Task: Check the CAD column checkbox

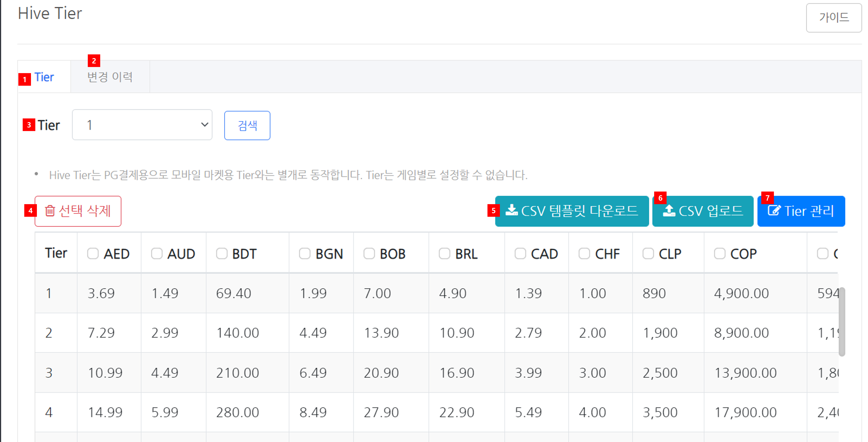Action: pyautogui.click(x=520, y=253)
